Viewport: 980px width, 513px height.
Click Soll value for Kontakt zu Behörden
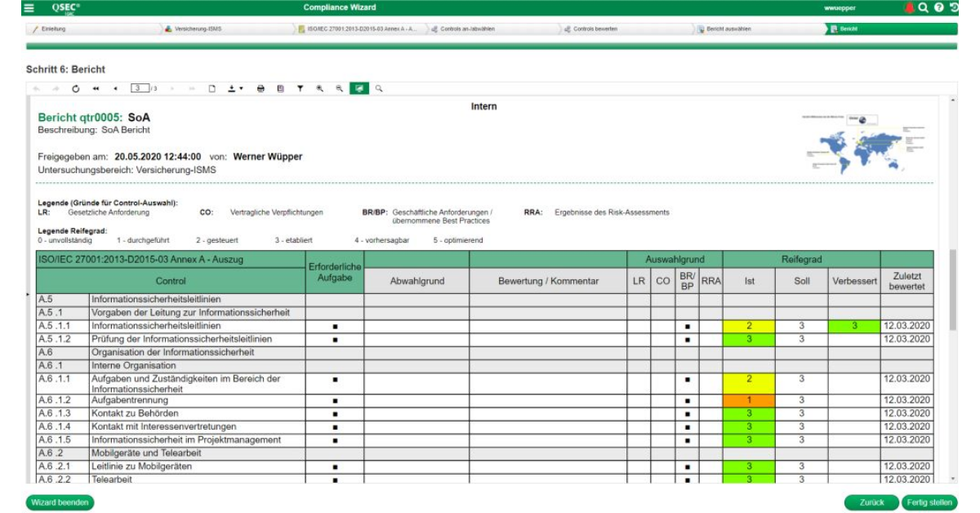pos(801,413)
